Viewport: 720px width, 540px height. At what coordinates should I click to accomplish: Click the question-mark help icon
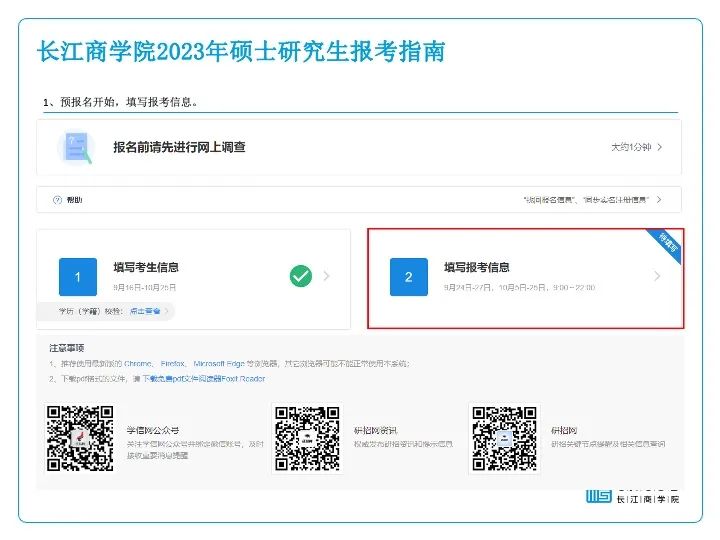tap(57, 200)
